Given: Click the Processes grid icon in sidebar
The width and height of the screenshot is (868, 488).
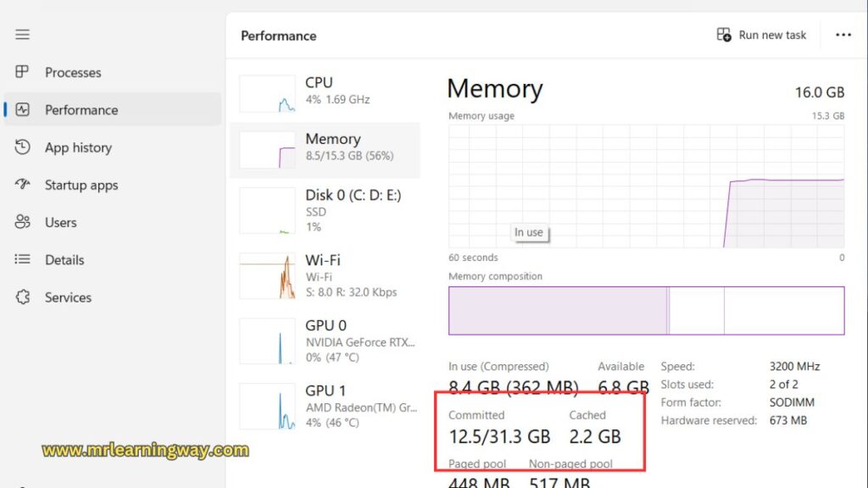Looking at the screenshot, I should (x=23, y=73).
